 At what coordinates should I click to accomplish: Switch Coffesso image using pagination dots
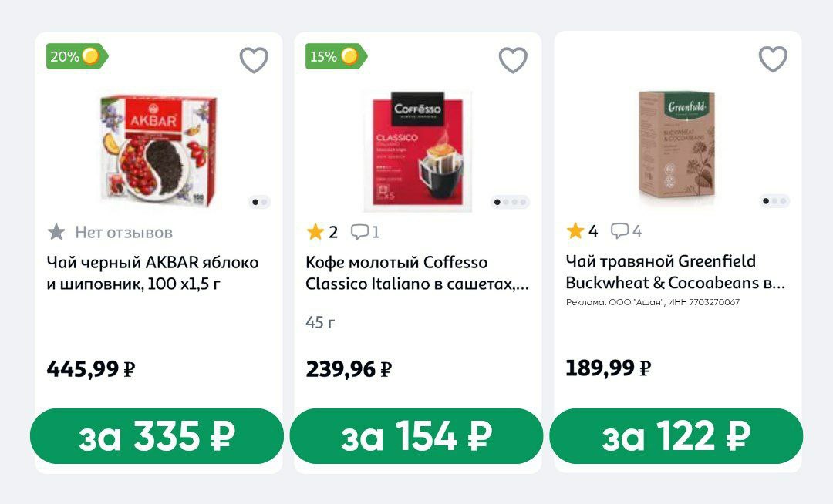511,203
